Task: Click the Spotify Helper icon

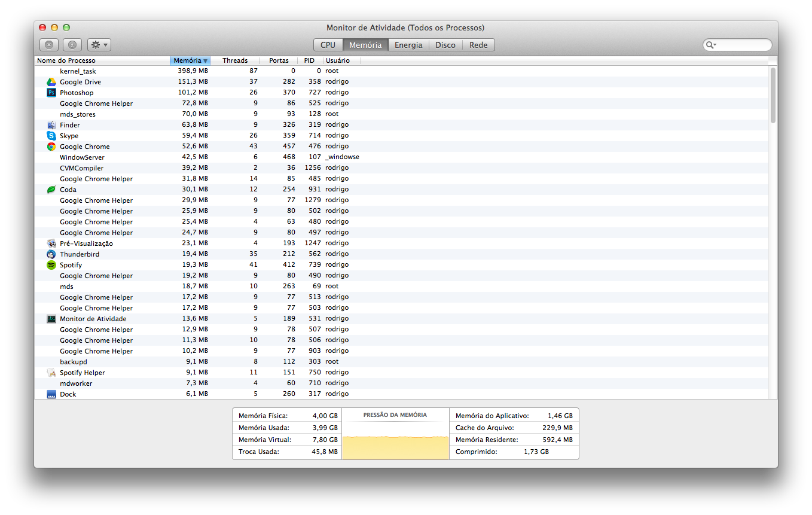Action: click(51, 373)
